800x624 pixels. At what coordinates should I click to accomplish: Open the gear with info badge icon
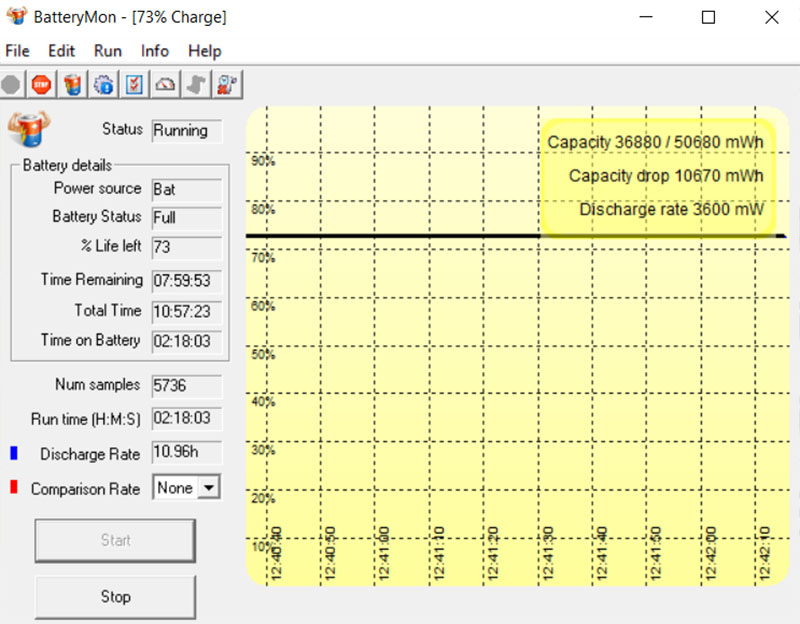(104, 84)
